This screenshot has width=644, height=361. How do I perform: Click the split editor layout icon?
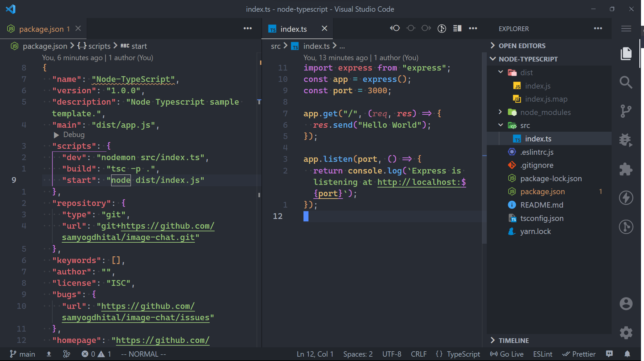[457, 28]
